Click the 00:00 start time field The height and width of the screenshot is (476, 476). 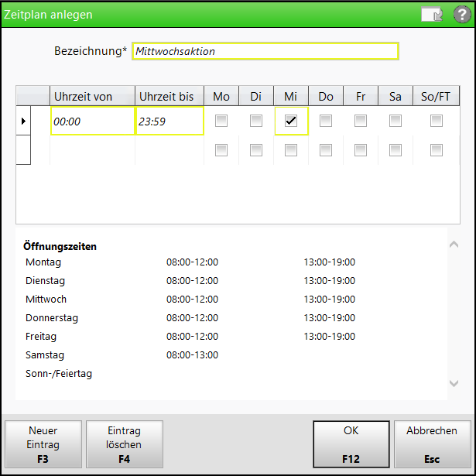(92, 122)
